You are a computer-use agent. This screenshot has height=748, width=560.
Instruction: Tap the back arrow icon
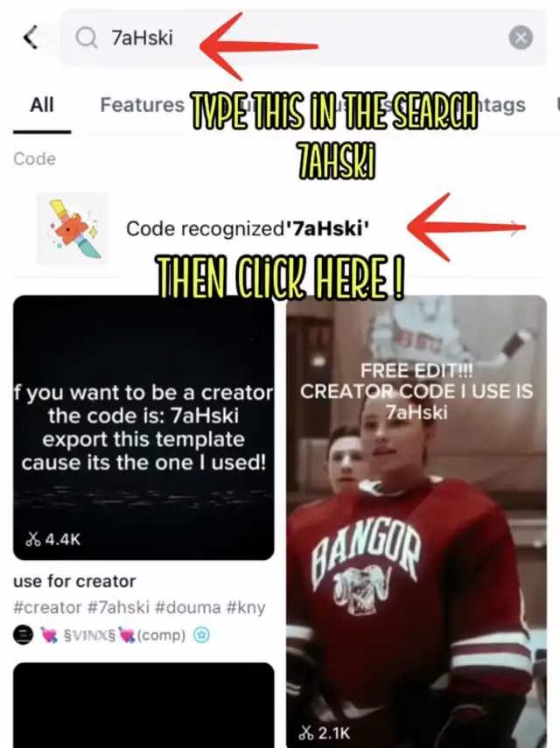click(31, 38)
